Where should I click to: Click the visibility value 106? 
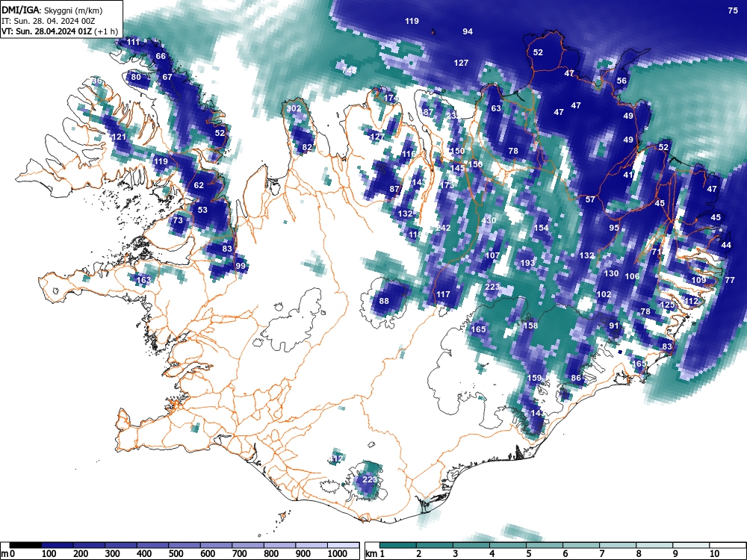pyautogui.click(x=632, y=277)
